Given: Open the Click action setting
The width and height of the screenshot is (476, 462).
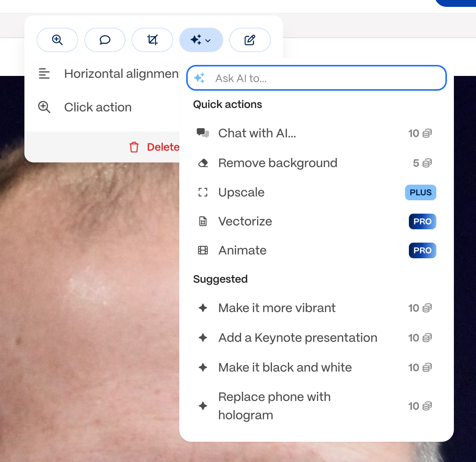Looking at the screenshot, I should coord(98,107).
